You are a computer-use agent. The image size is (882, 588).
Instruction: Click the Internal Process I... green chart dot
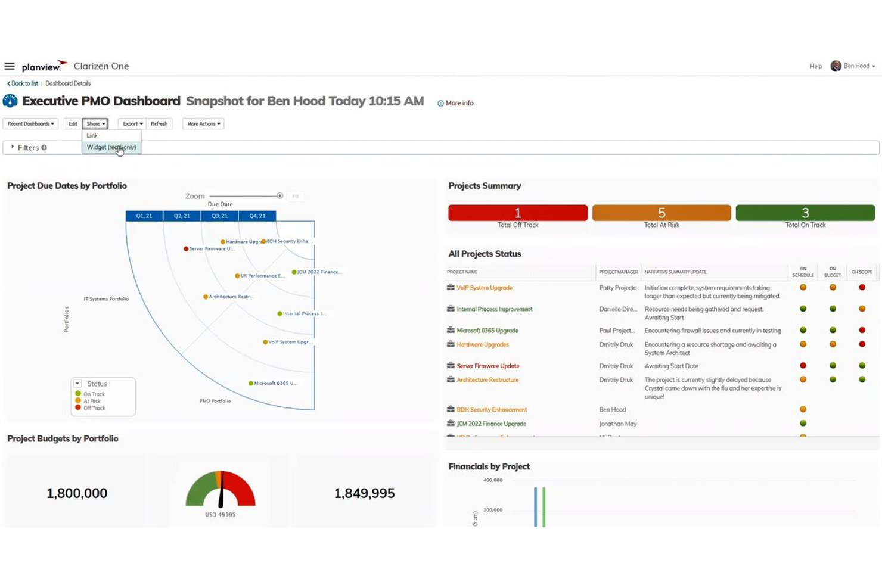(x=279, y=313)
